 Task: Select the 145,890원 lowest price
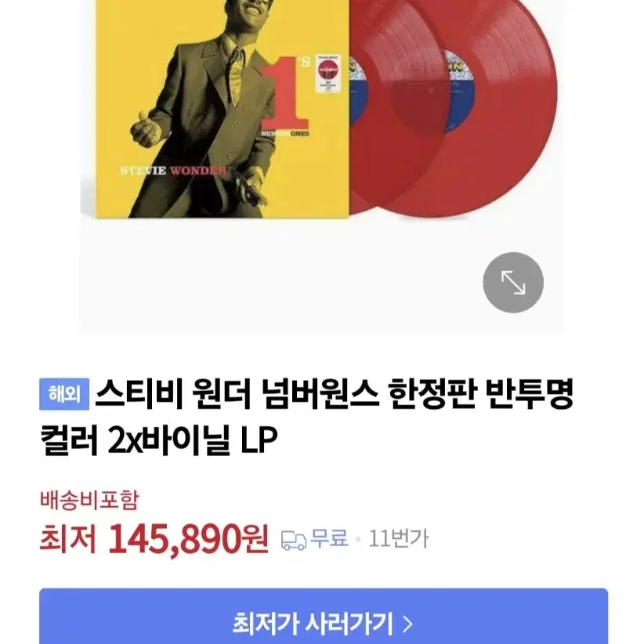(x=188, y=539)
